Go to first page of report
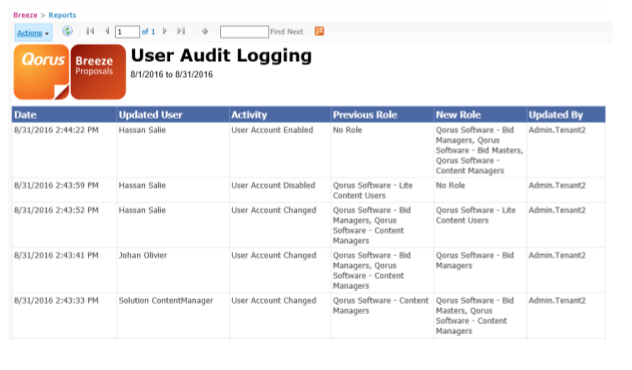 [x=90, y=31]
